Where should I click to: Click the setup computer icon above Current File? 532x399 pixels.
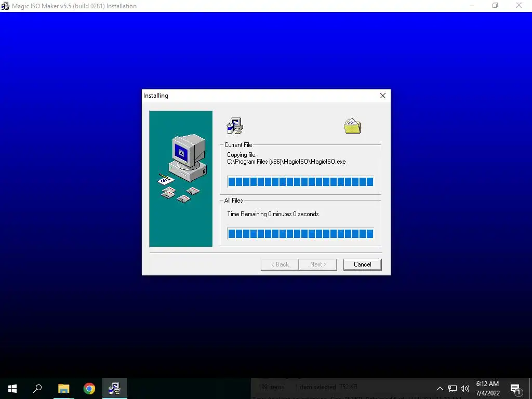coord(235,126)
